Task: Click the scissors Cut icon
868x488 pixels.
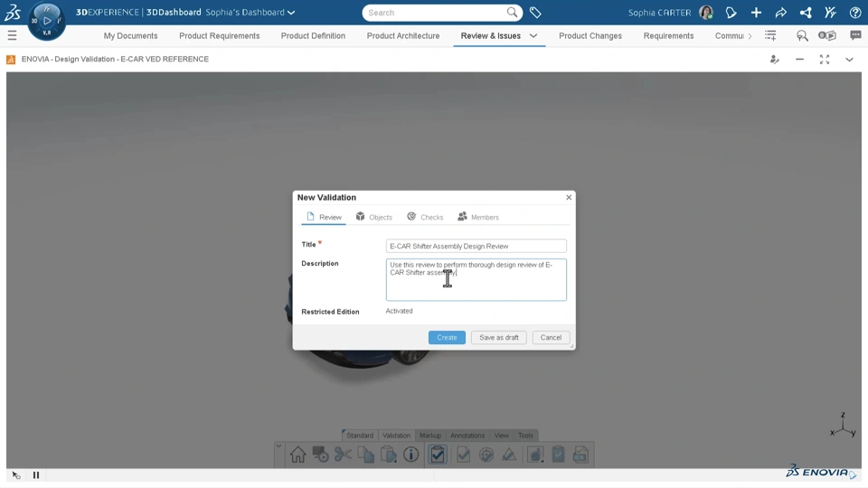Action: [343, 455]
